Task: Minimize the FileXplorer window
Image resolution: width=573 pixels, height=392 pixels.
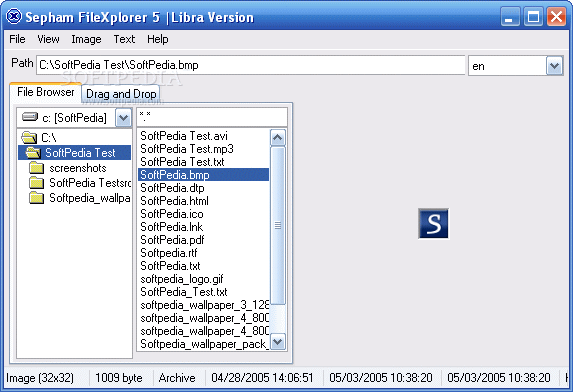Action: click(510, 17)
